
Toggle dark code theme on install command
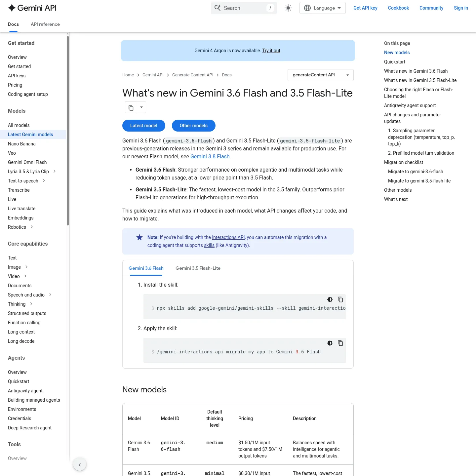[x=330, y=299]
